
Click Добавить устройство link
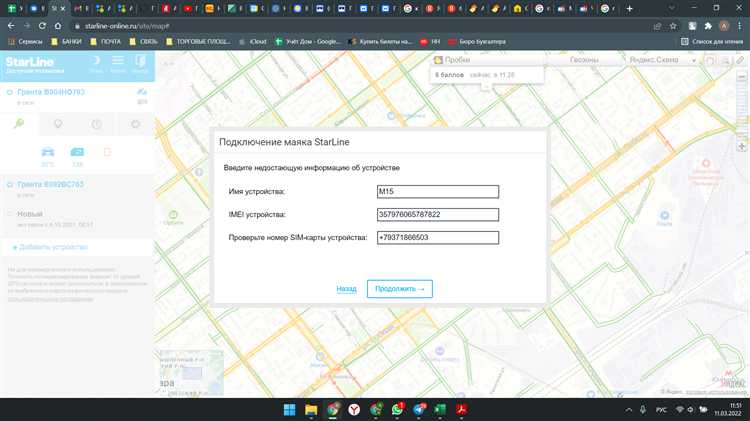pyautogui.click(x=50, y=247)
